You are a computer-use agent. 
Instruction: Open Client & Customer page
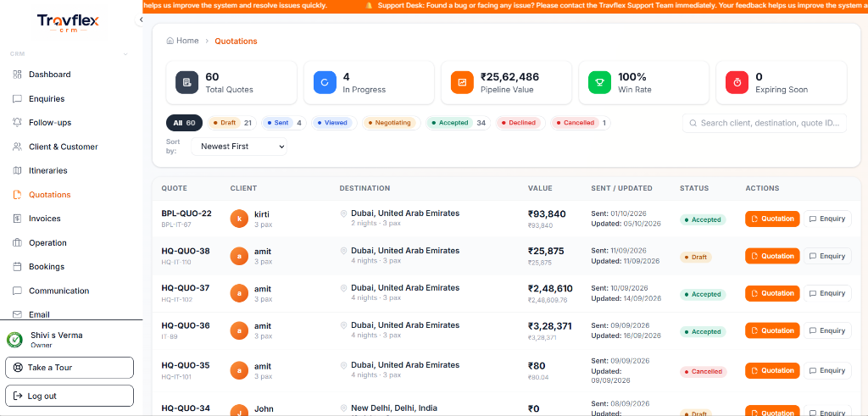[x=63, y=147]
